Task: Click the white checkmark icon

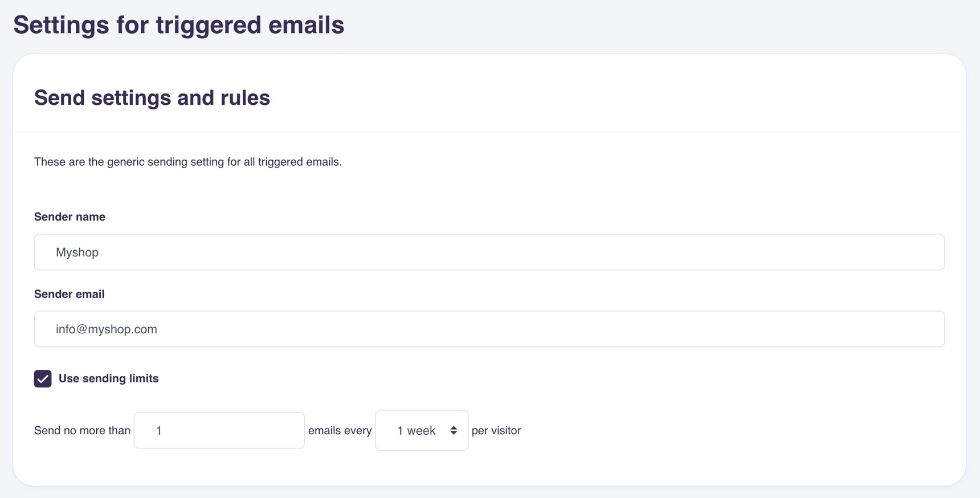Action: coord(43,379)
